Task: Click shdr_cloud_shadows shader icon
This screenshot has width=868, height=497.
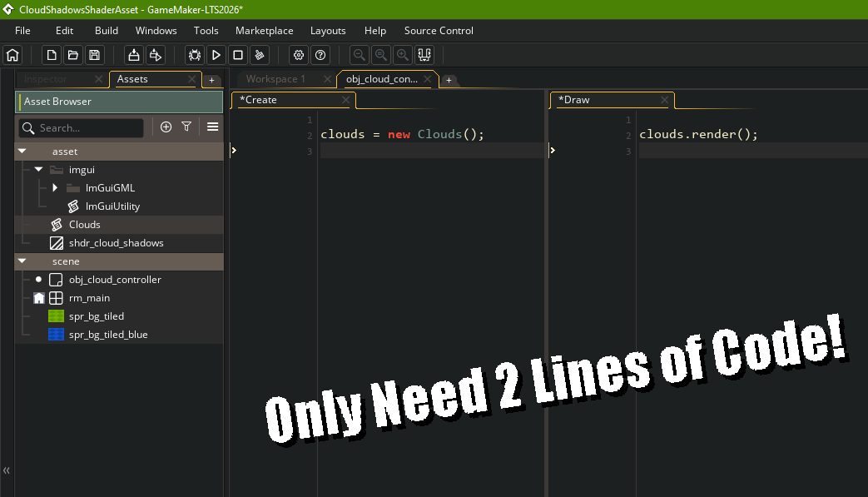Action: point(57,243)
